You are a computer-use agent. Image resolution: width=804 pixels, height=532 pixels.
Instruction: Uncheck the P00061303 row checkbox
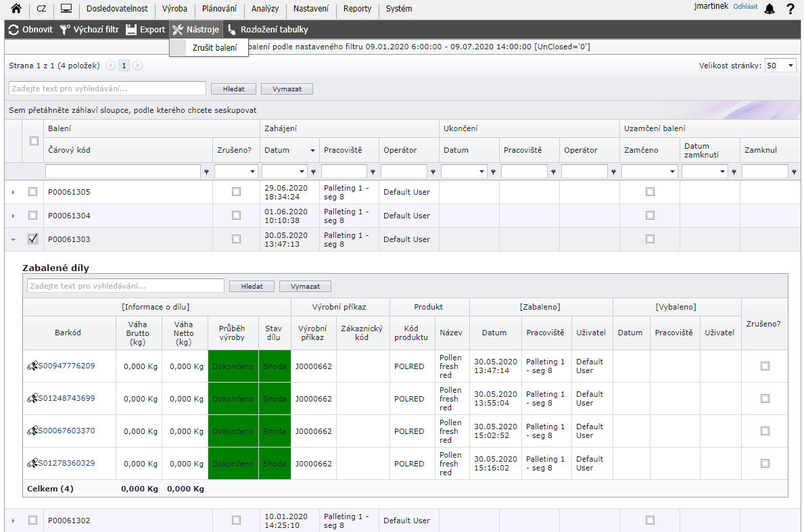(32, 239)
